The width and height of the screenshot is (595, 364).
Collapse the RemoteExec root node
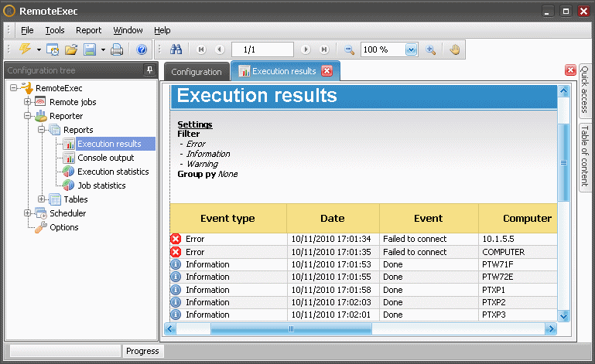(x=14, y=88)
